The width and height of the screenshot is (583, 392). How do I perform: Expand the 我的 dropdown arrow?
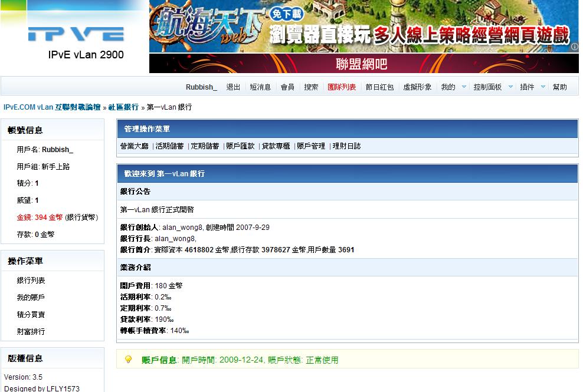click(464, 87)
